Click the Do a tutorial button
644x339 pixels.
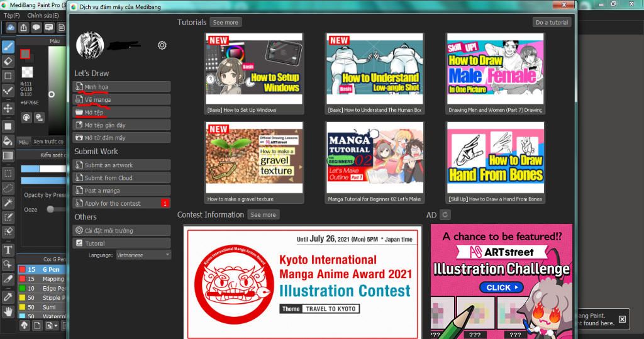click(x=552, y=22)
